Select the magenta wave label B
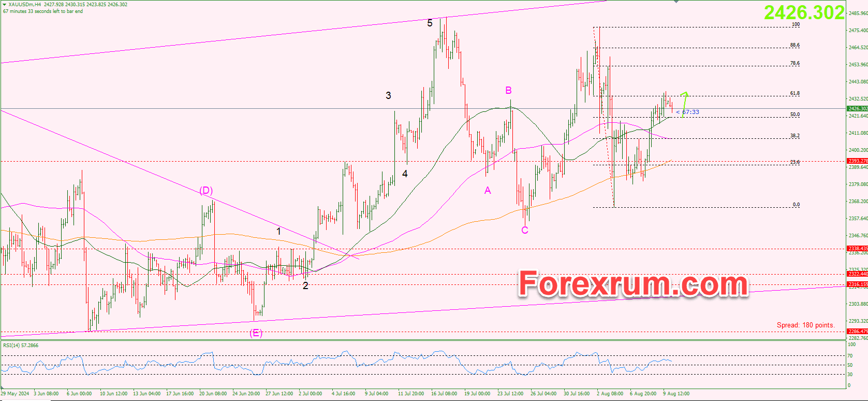The width and height of the screenshot is (868, 401). click(x=508, y=91)
